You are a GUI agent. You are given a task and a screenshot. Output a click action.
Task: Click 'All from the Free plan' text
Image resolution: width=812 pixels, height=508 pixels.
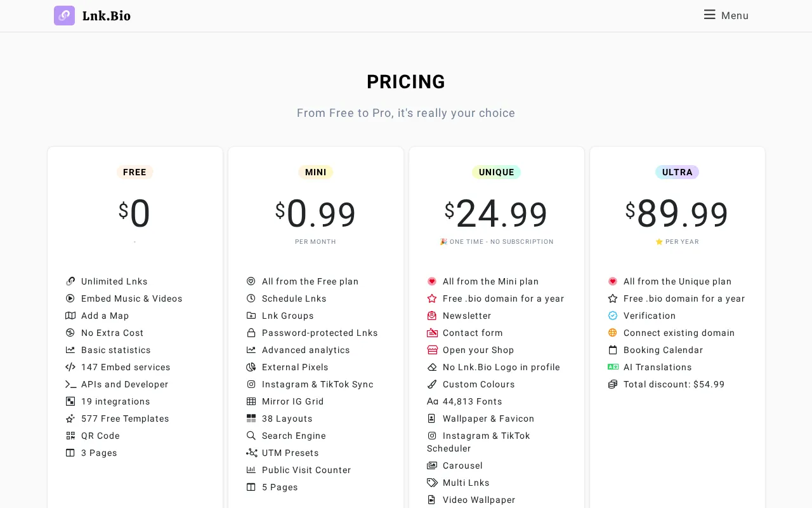(x=310, y=281)
